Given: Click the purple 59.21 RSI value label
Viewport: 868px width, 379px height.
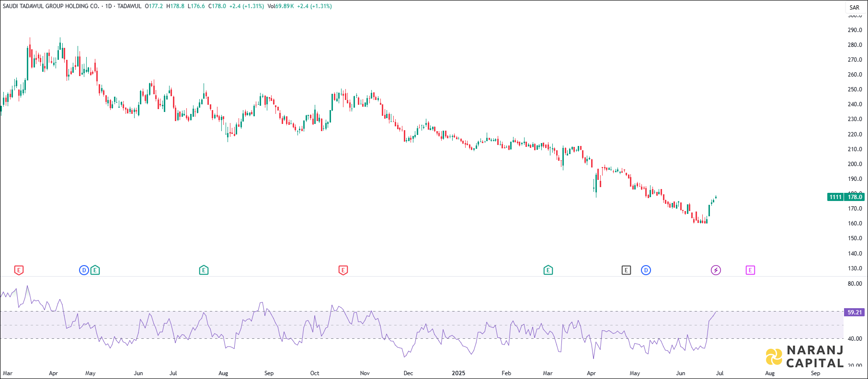Looking at the screenshot, I should tap(855, 312).
